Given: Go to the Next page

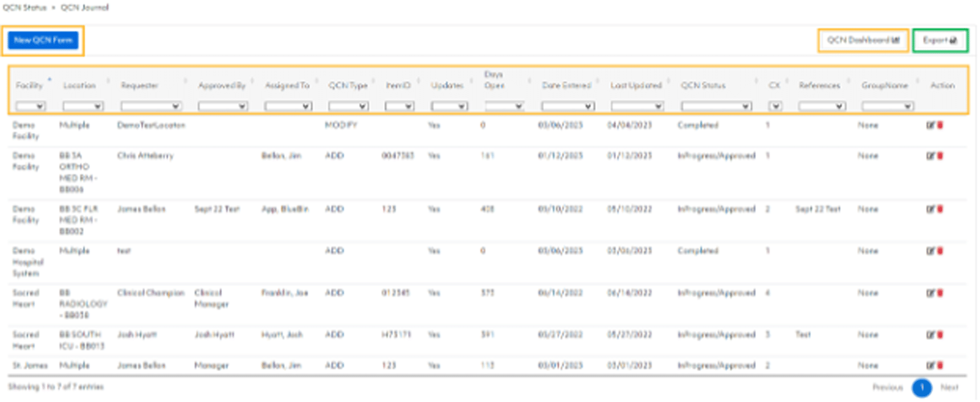Looking at the screenshot, I should click(x=950, y=387).
